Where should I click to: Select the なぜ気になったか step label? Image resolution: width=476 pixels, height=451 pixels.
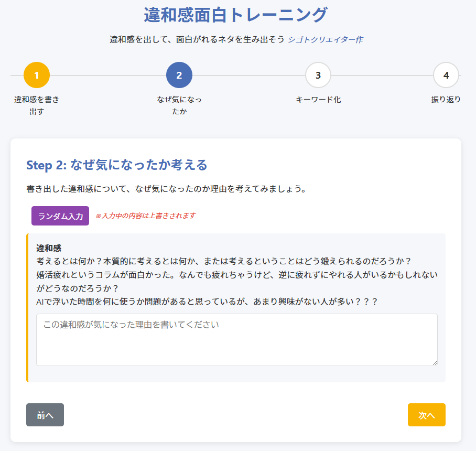179,105
